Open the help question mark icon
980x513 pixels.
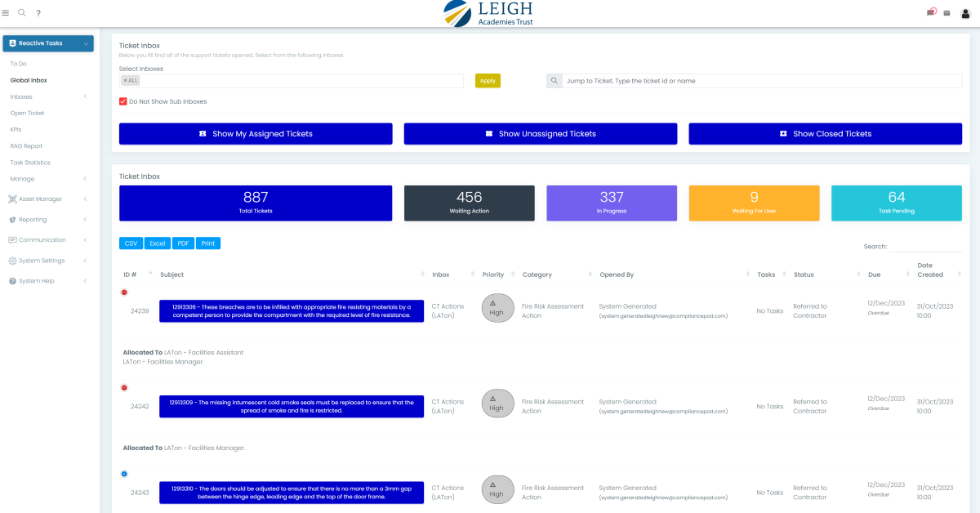(x=38, y=13)
